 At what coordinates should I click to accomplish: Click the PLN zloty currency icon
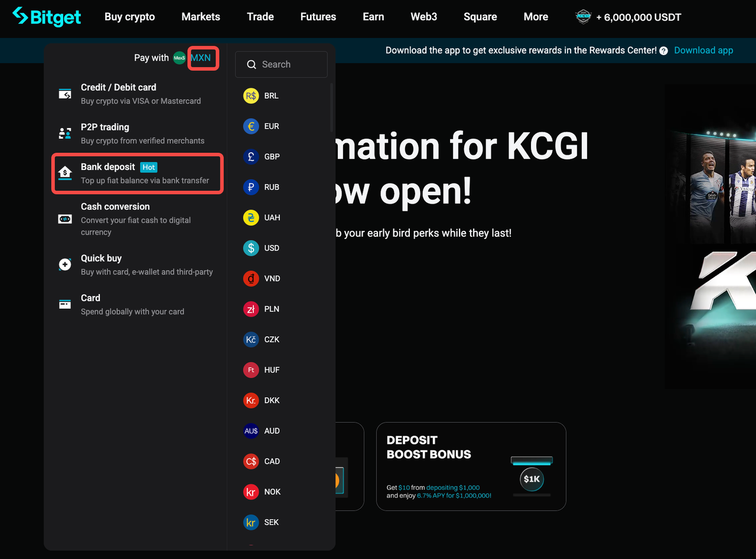251,309
